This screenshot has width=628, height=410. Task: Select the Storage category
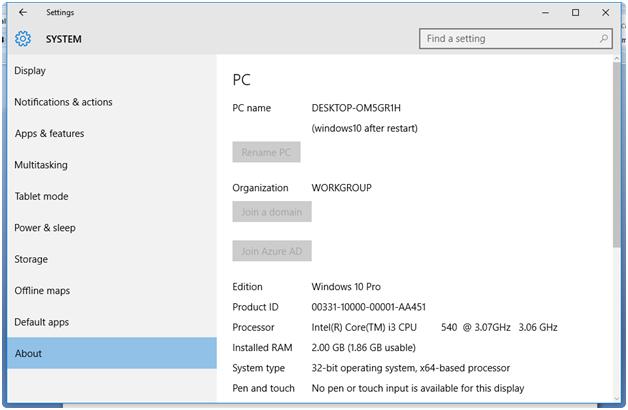31,259
